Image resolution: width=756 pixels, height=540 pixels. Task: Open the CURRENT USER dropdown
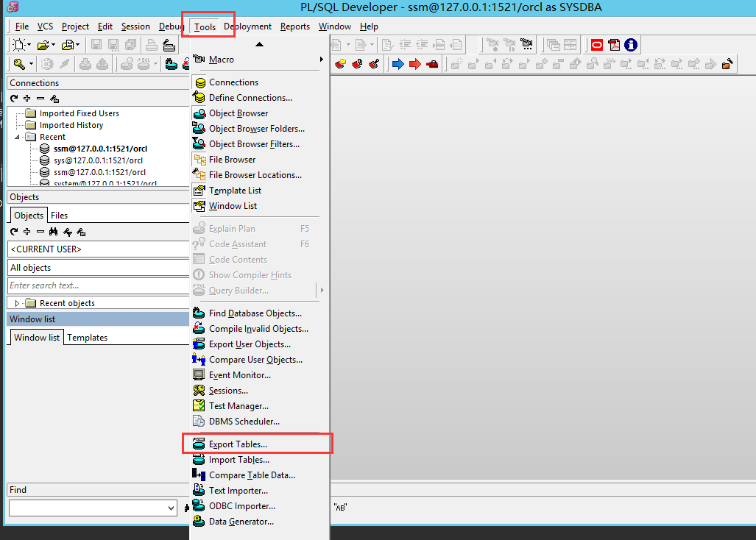(x=99, y=249)
